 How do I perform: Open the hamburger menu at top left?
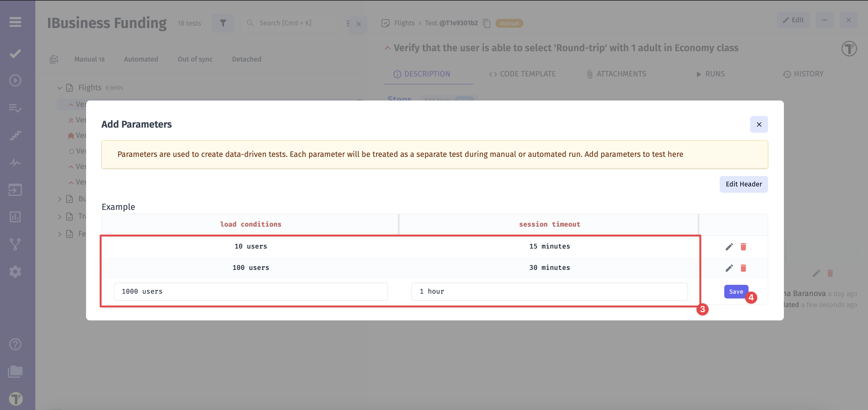point(15,22)
